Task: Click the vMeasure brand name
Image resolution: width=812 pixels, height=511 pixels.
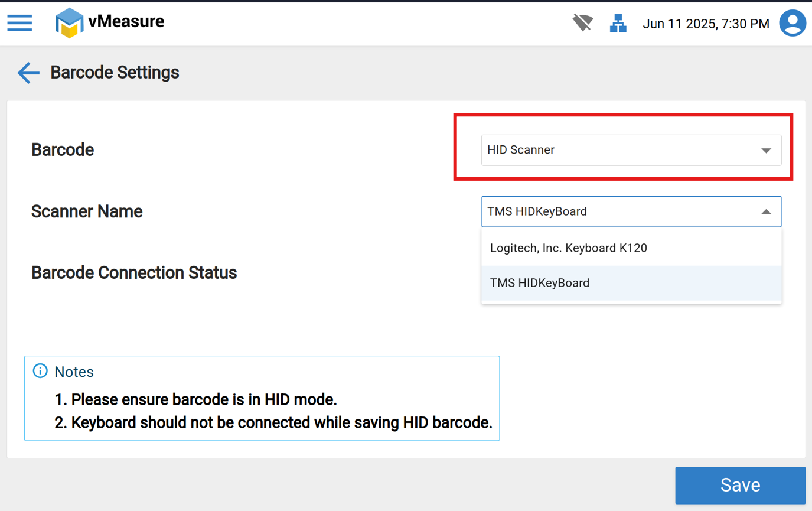Action: [x=126, y=22]
